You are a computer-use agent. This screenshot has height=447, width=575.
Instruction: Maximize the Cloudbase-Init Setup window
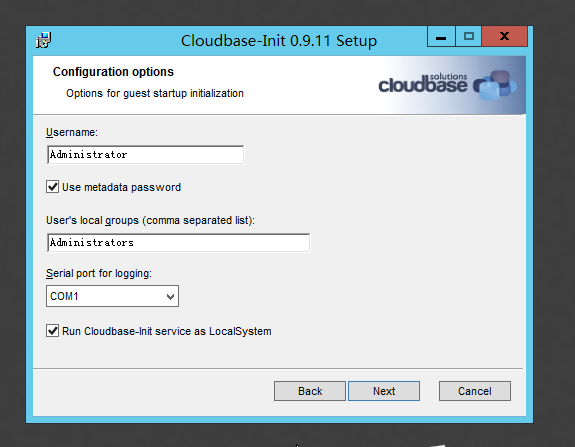[x=469, y=37]
